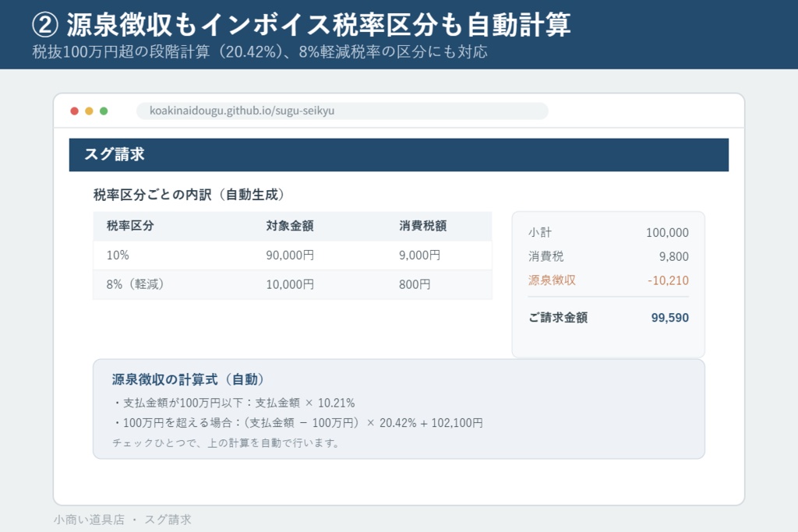
Task: Click the green window dot
Action: [x=104, y=111]
